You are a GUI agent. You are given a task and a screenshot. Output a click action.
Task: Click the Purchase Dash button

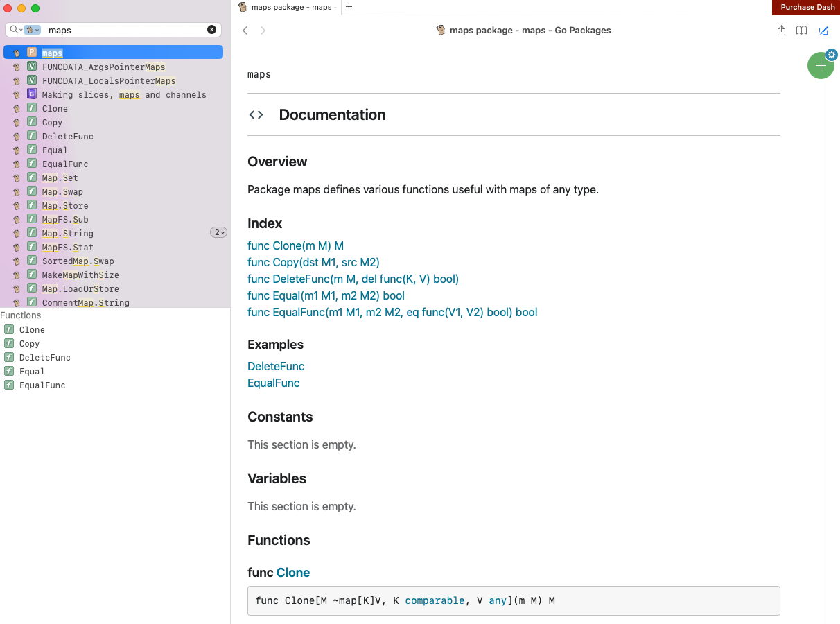(807, 7)
